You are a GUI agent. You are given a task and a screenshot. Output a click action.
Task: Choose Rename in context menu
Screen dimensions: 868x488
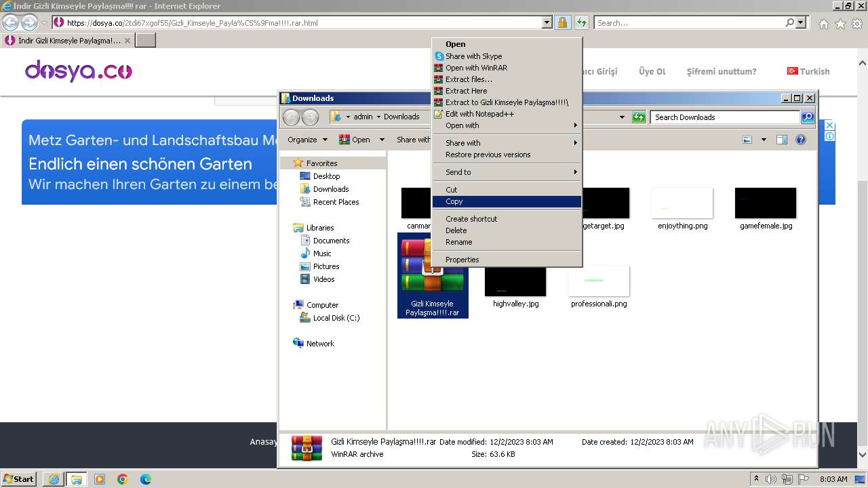pos(507,242)
